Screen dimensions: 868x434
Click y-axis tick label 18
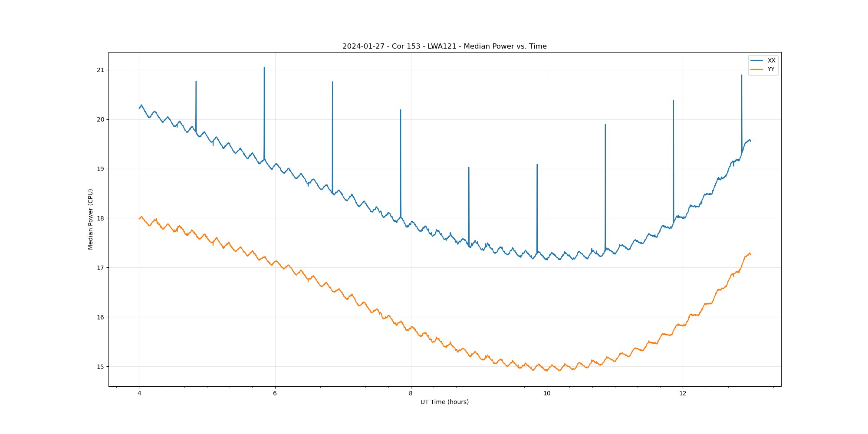(x=101, y=218)
